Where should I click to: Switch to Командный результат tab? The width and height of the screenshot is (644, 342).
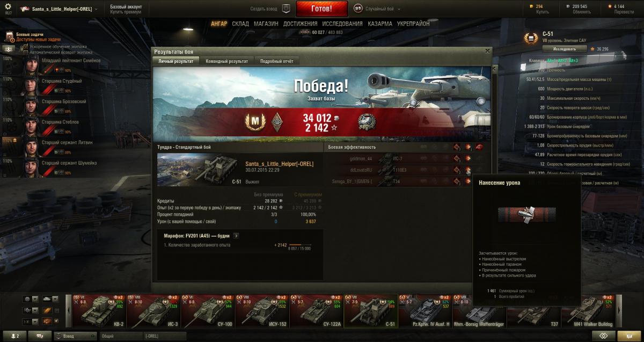pyautogui.click(x=226, y=61)
